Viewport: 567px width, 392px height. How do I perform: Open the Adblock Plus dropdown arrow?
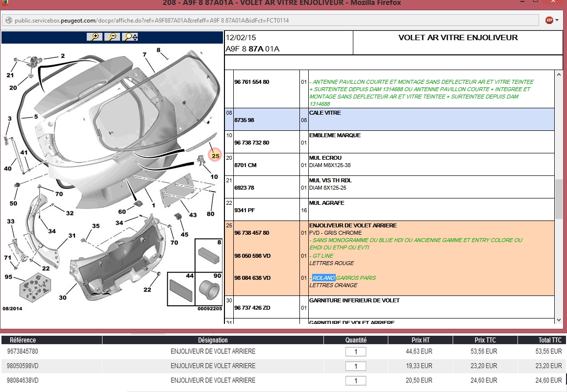click(x=557, y=21)
